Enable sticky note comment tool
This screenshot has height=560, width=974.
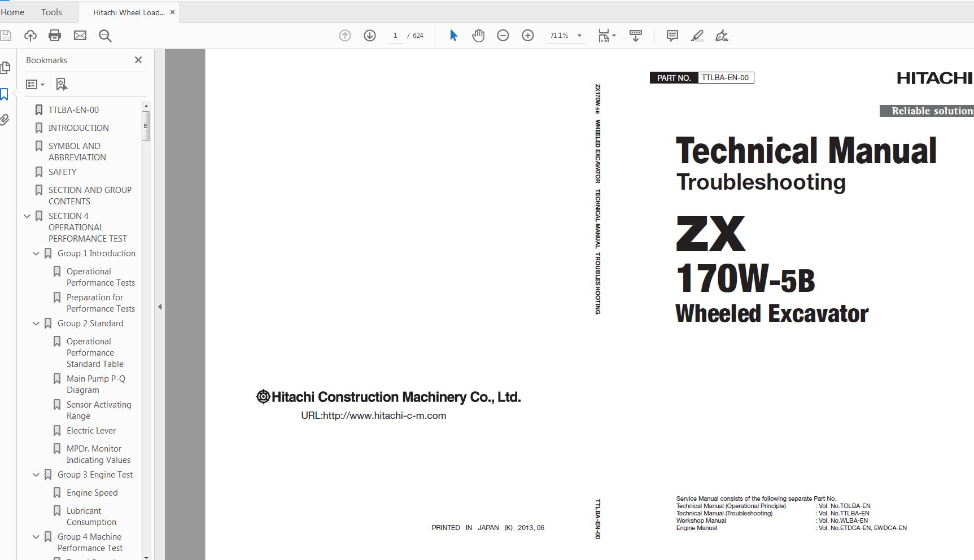[x=671, y=35]
